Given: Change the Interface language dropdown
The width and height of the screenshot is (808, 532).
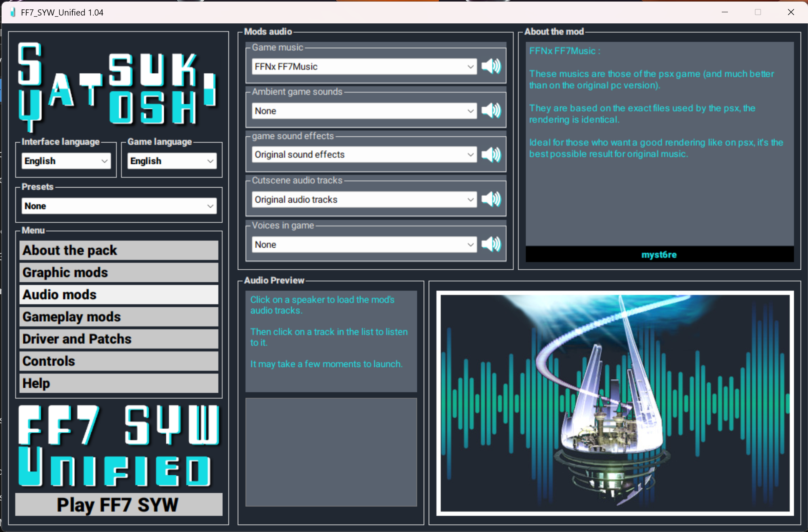Looking at the screenshot, I should 66,161.
